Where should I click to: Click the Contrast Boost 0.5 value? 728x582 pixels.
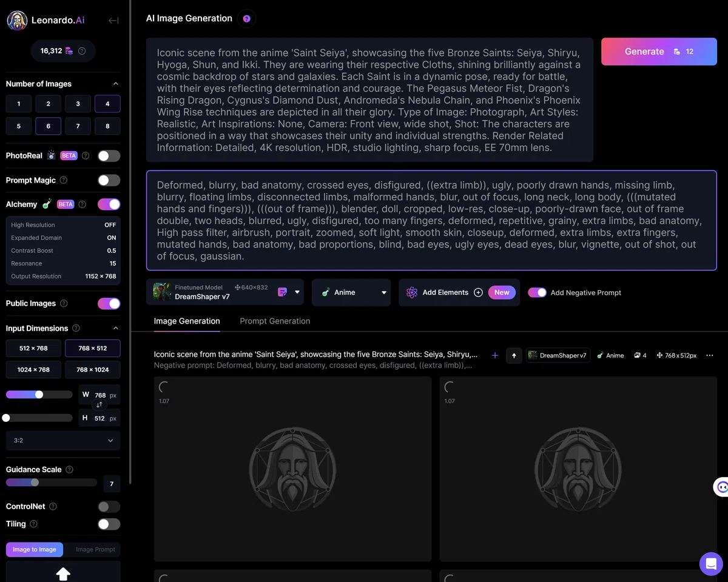click(x=112, y=251)
